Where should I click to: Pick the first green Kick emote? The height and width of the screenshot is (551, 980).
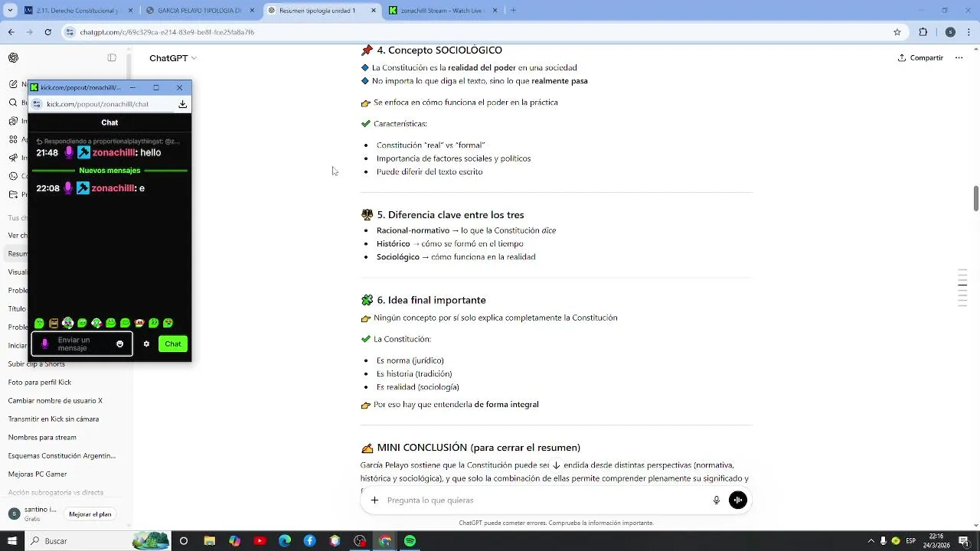point(39,323)
